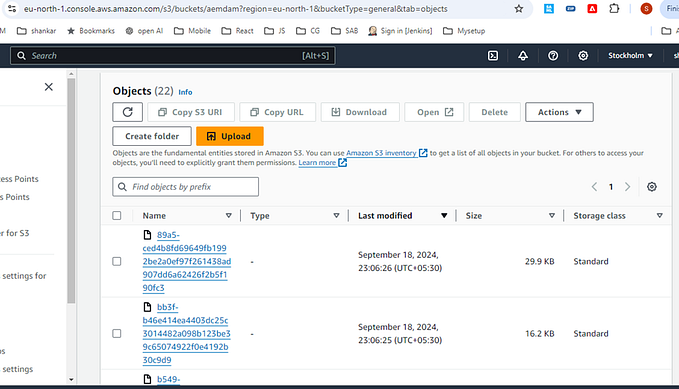The height and width of the screenshot is (389, 679).
Task: Tick the checkbox for object 89a5-
Action: pyautogui.click(x=117, y=261)
